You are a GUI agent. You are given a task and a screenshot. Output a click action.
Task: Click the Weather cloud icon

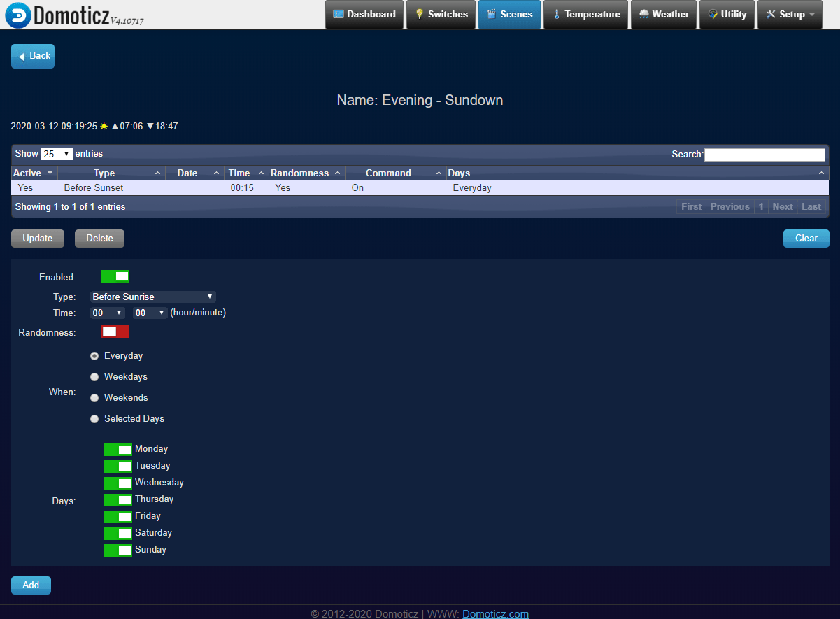[643, 14]
